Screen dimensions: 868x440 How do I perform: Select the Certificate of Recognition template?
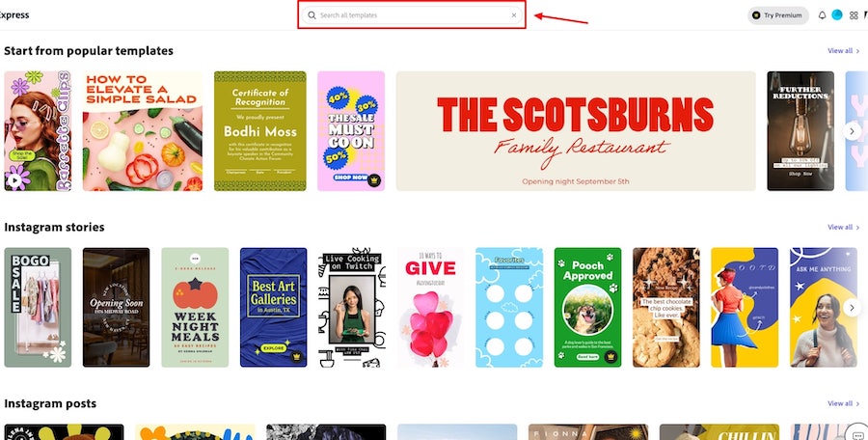pos(260,131)
